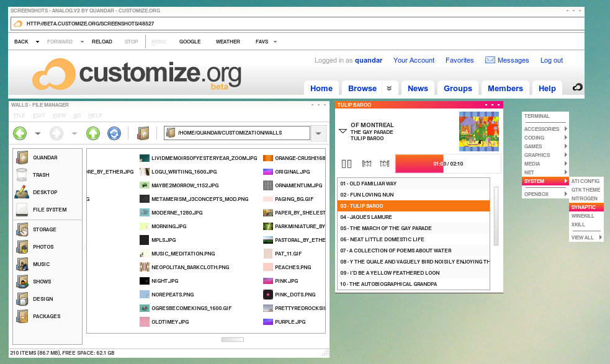Open the Members tab
This screenshot has height=364, width=610.
pos(505,88)
